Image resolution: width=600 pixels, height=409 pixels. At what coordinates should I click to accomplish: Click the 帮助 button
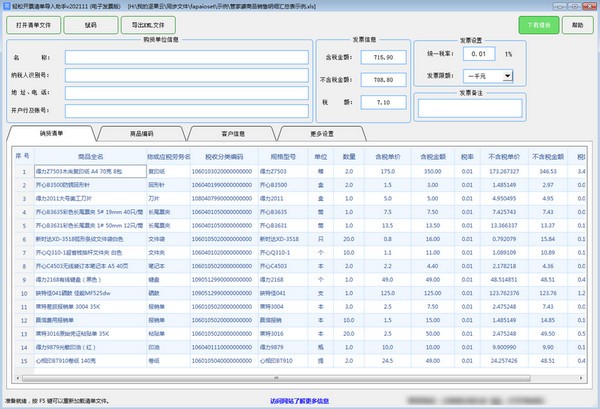pyautogui.click(x=577, y=24)
